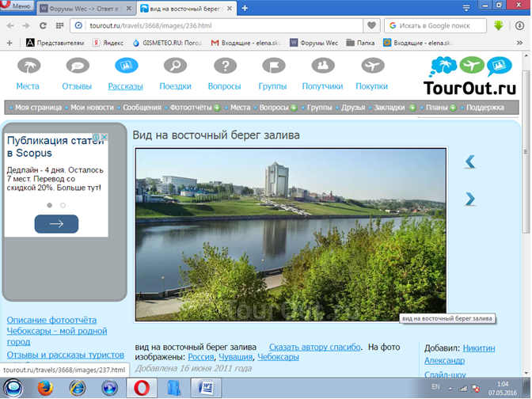Screen dimensions: 532x399
Task: Add page to bookmarks with heart icon
Action: (x=371, y=25)
